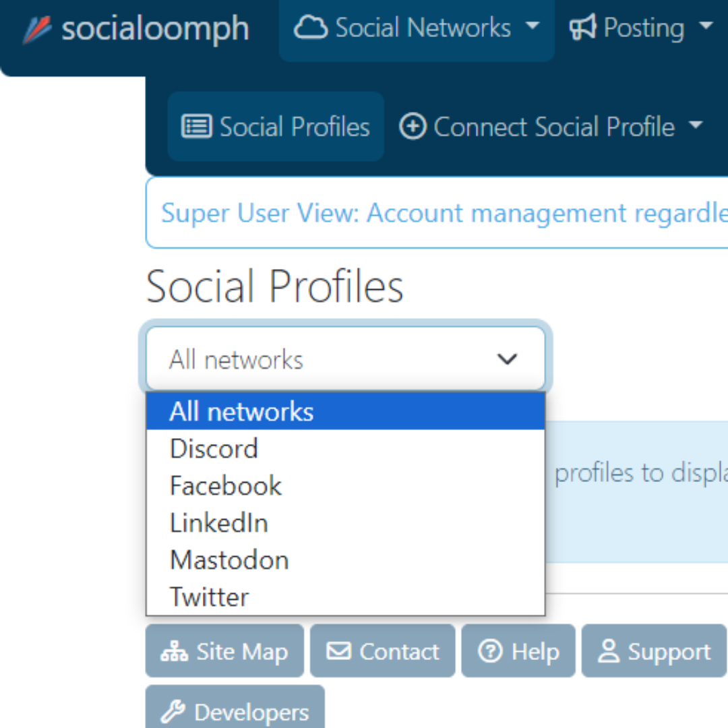Open the Posting menu caret
This screenshot has width=728, height=728.
(x=706, y=26)
